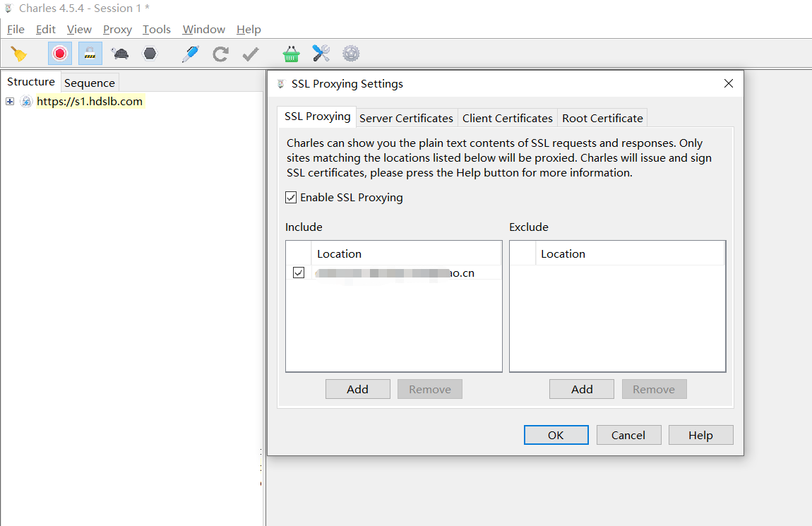812x526 pixels.
Task: Click Remove under the Include list
Action: click(x=430, y=389)
